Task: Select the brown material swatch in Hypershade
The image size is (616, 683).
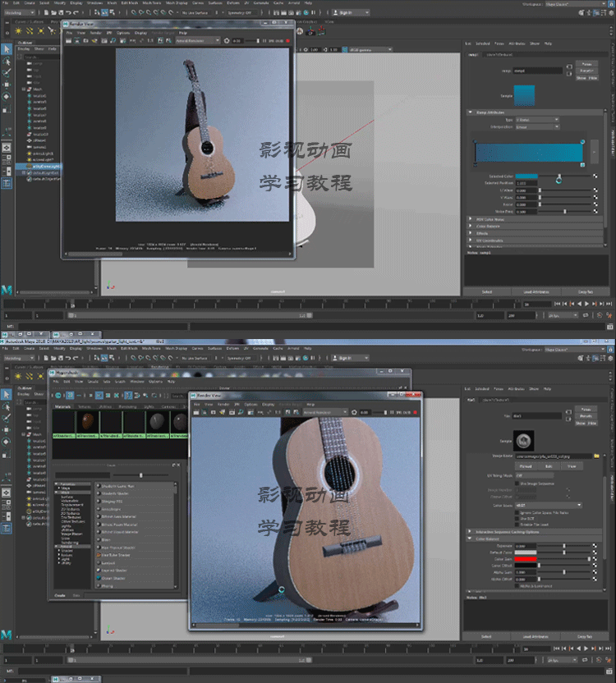Action: 87,421
